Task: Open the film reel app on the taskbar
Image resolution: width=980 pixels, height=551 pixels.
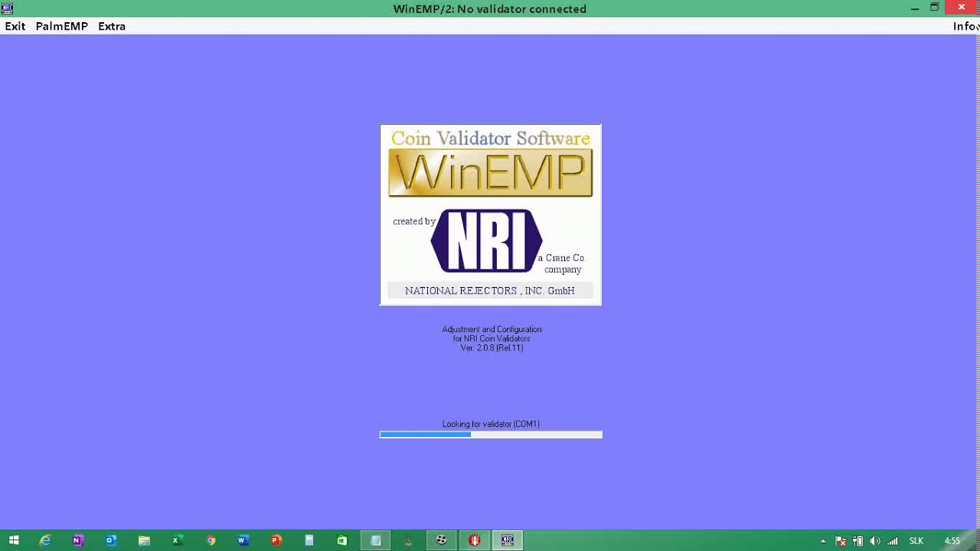Action: pyautogui.click(x=442, y=540)
